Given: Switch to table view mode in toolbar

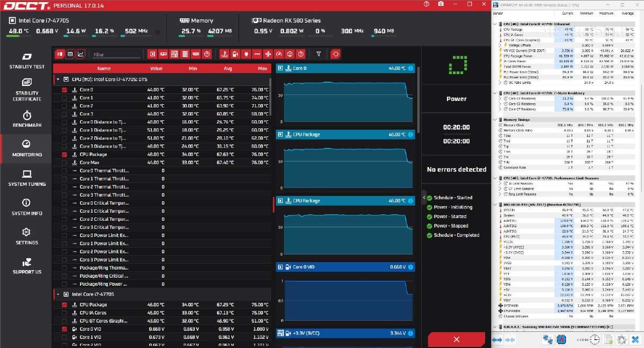Looking at the screenshot, I should [x=70, y=54].
